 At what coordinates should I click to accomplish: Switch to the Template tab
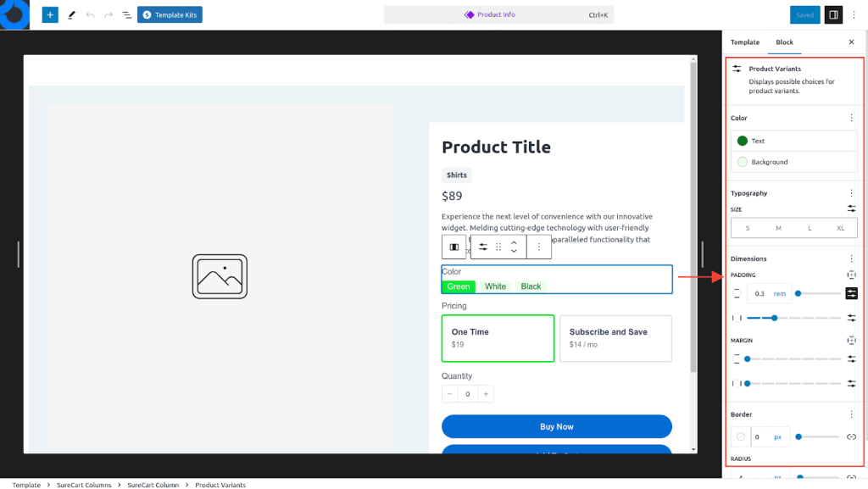(745, 42)
